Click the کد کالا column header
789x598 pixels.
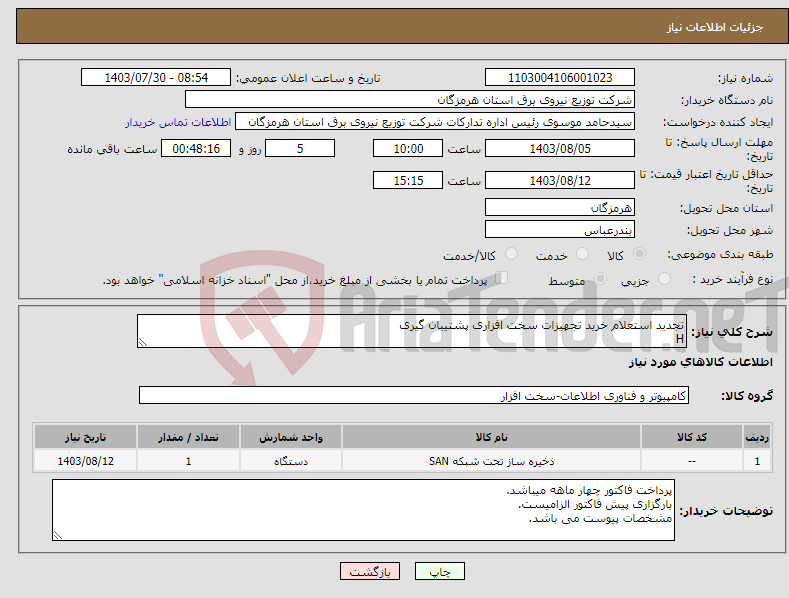tap(692, 437)
